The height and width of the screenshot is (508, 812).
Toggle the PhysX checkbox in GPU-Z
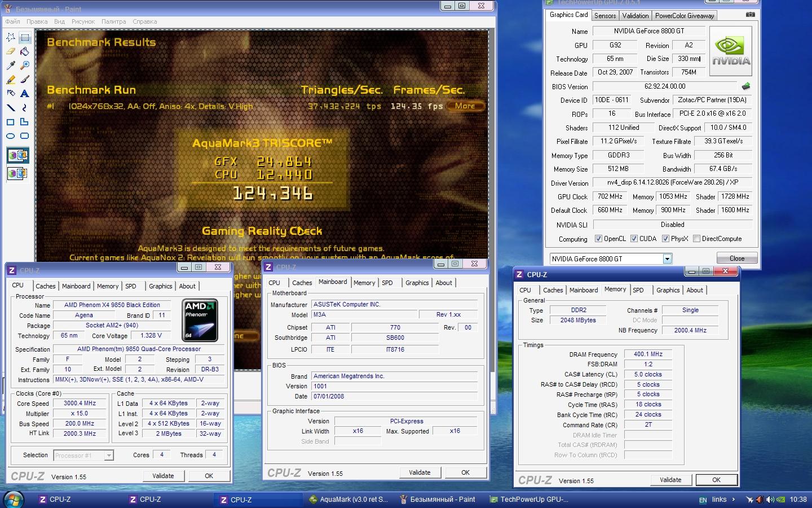665,239
